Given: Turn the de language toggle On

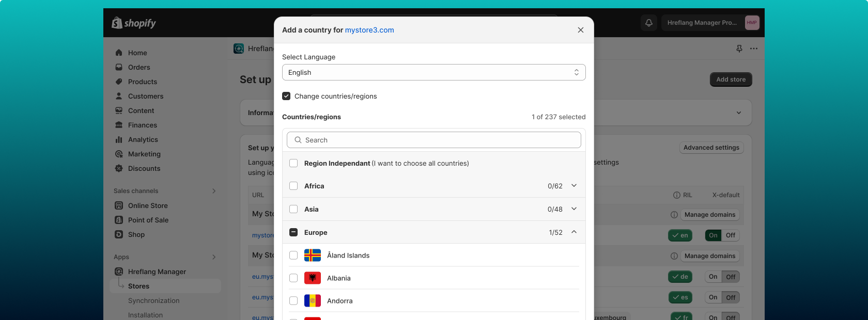Looking at the screenshot, I should [x=713, y=277].
